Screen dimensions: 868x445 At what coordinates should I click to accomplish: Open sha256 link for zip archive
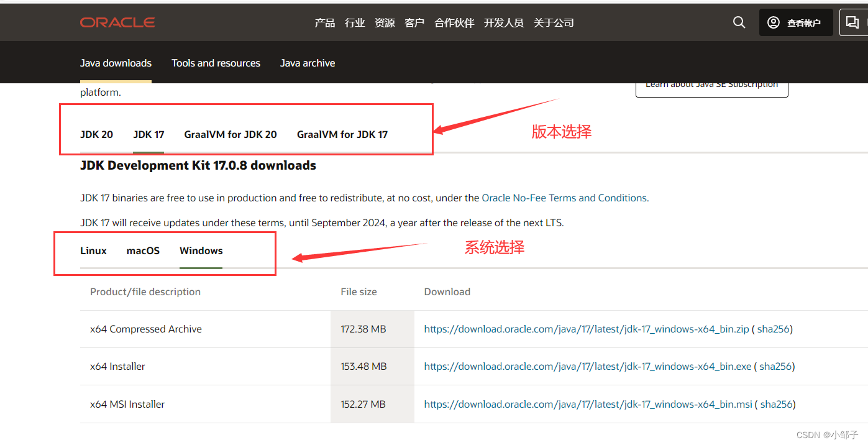pos(774,329)
